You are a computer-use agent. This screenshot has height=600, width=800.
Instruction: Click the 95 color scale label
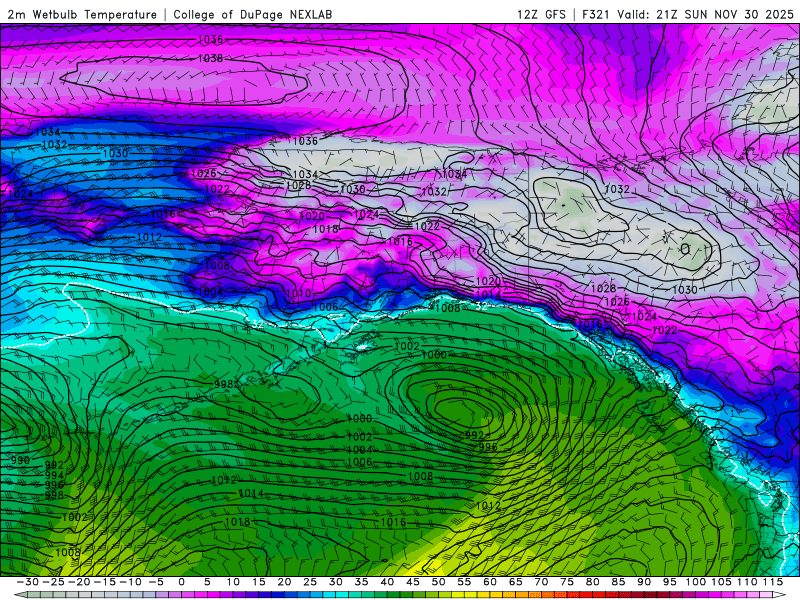(x=669, y=582)
